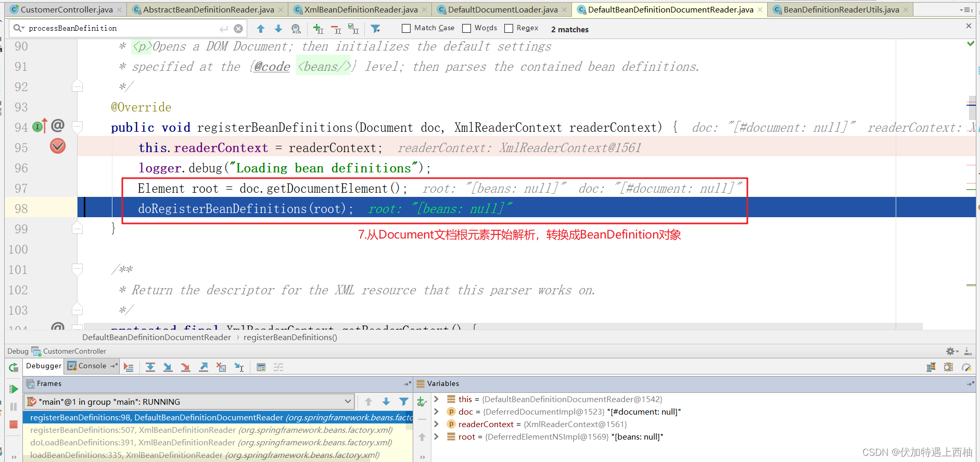Screen dimensions: 980x462
Task: Click the Force Step Into icon
Action: click(185, 367)
